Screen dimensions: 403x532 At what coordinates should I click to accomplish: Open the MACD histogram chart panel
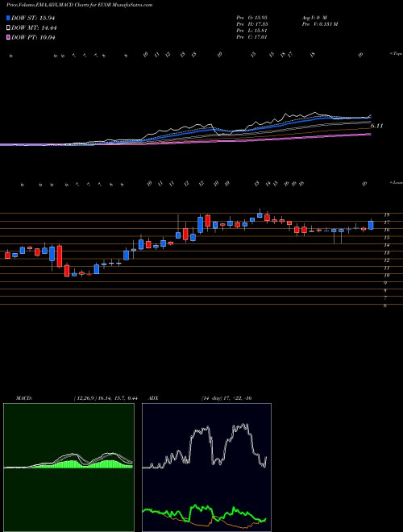coord(69,468)
